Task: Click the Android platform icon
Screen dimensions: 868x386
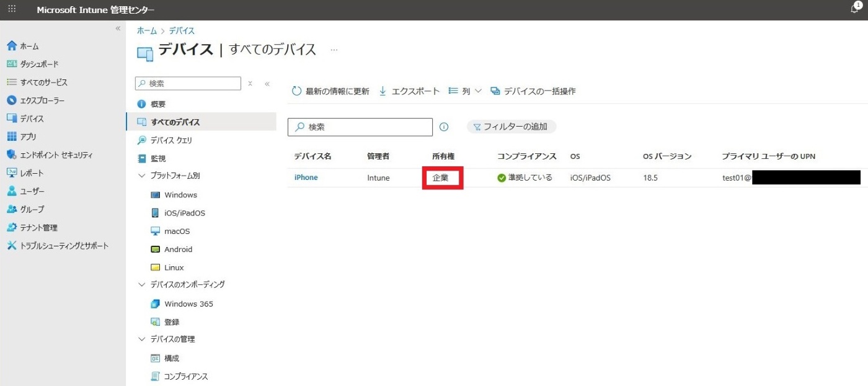Action: 155,249
